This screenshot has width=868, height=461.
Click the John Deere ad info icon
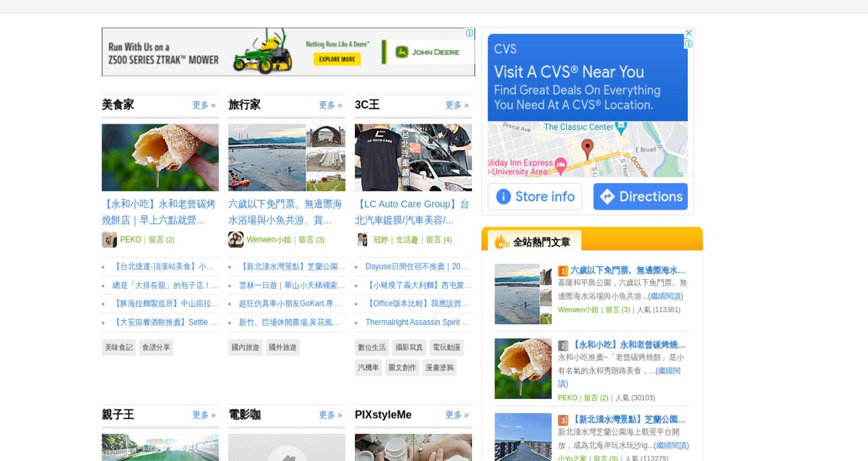coord(470,33)
